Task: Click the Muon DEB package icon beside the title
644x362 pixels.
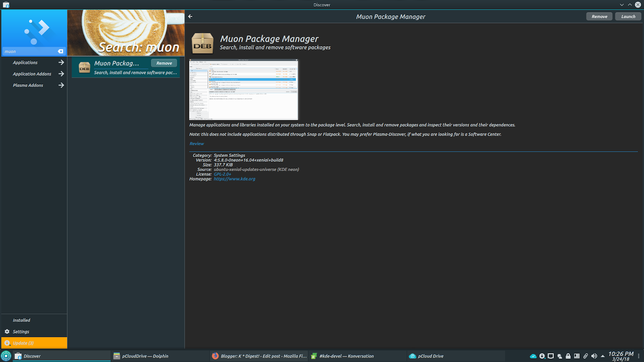Action: (203, 42)
